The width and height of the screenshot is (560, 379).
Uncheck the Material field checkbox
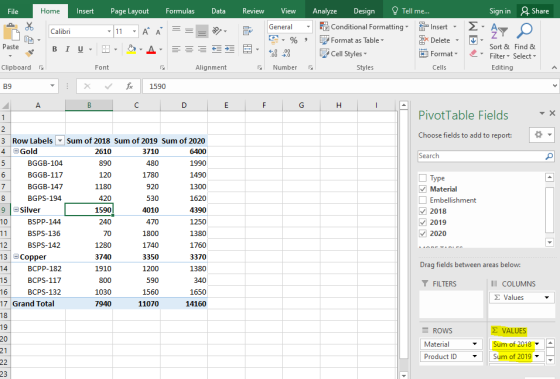(x=423, y=189)
